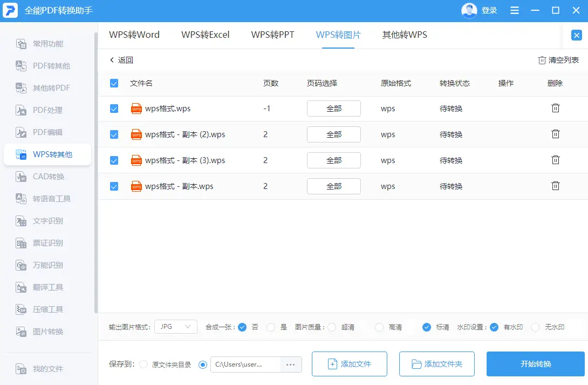Select 否 for 合成一张
The height and width of the screenshot is (385, 588).
coord(242,327)
